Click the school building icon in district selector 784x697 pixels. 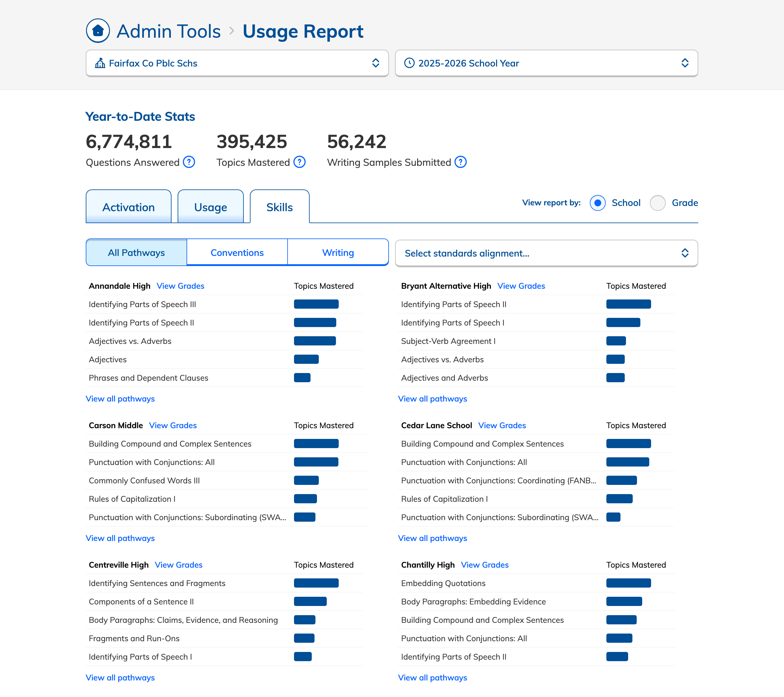(x=100, y=63)
